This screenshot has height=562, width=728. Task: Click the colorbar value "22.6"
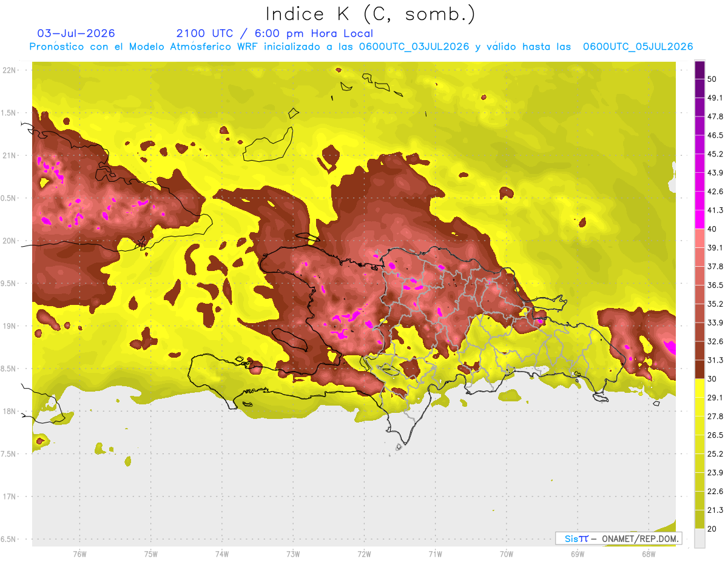(715, 491)
